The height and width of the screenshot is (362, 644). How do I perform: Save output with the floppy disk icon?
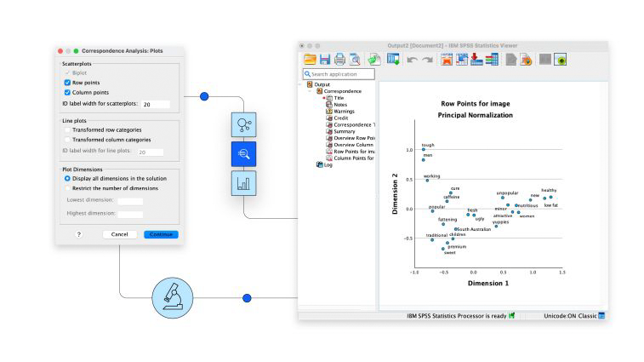click(x=325, y=60)
